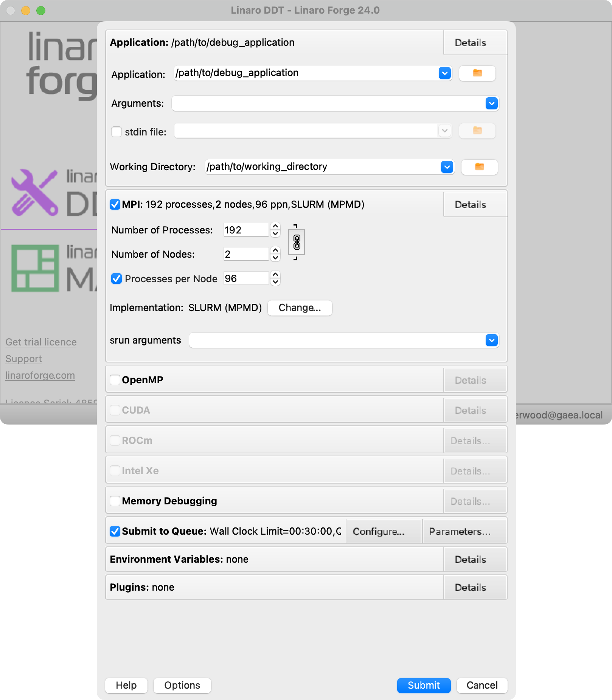The width and height of the screenshot is (612, 700).
Task: Click the chain link icon between processes and nodes
Action: pyautogui.click(x=297, y=242)
